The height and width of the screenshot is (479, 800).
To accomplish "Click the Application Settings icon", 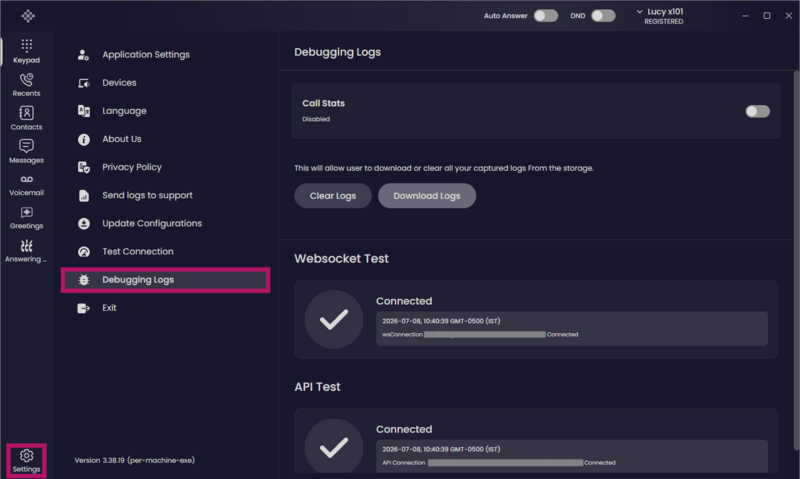I will (x=84, y=55).
